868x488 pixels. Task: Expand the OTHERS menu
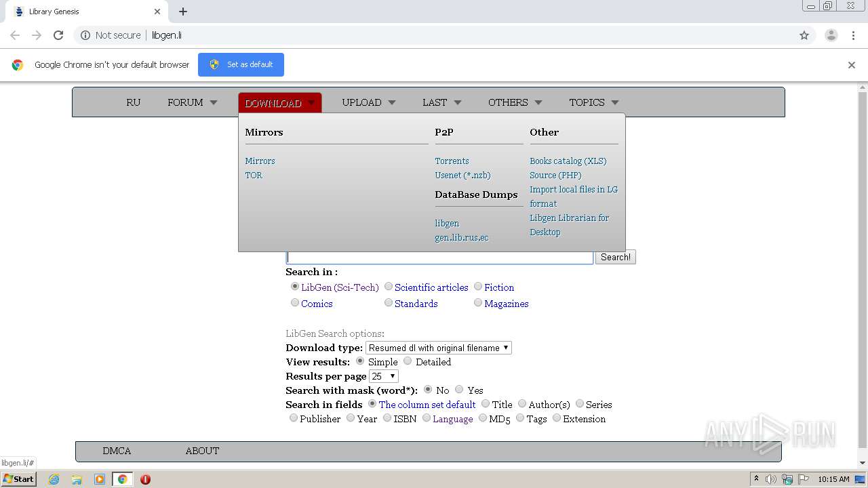point(515,102)
